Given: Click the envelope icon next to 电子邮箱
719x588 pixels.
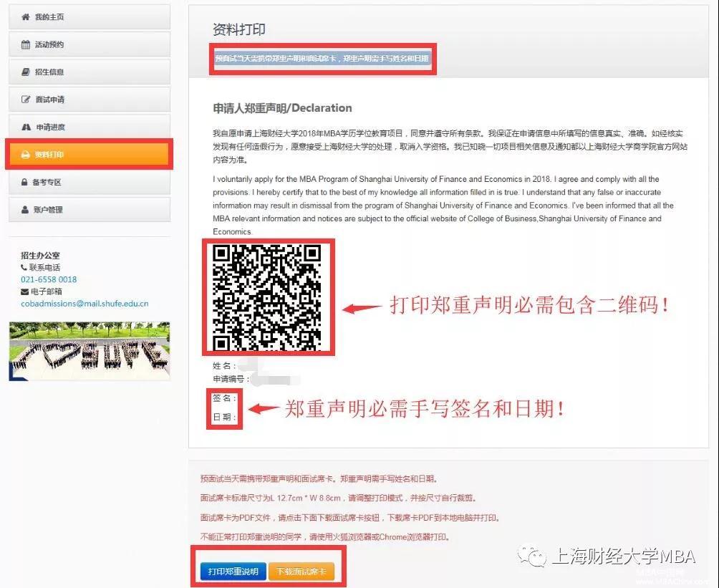Looking at the screenshot, I should click(x=24, y=291).
